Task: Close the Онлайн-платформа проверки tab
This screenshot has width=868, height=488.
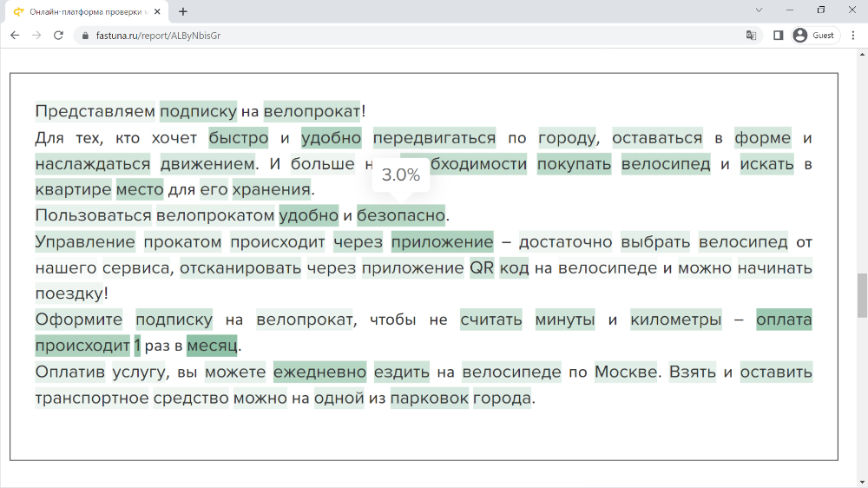Action: coord(157,11)
